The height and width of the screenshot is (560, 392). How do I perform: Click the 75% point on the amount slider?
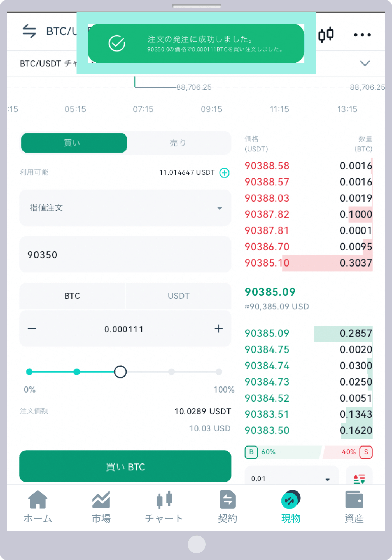tap(171, 372)
